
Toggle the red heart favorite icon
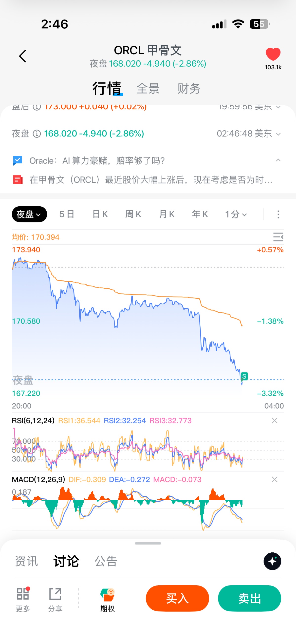273,54
